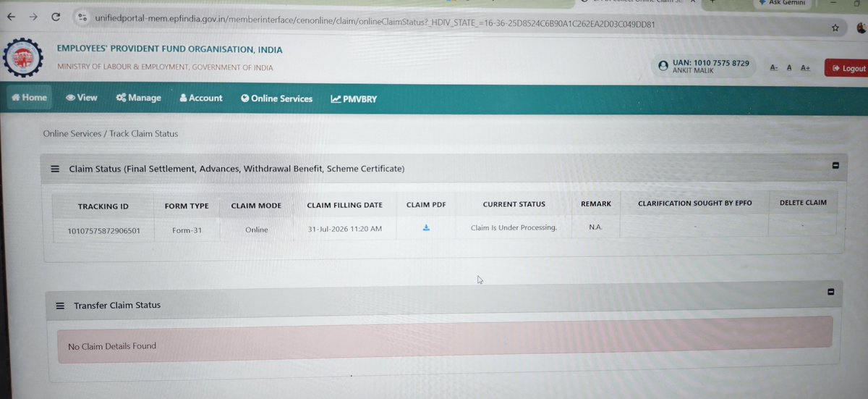Click 'Claim Is Under Processing.' status
This screenshot has height=399, width=868.
pyautogui.click(x=514, y=227)
